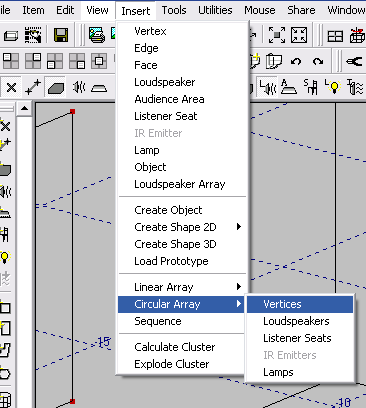Select Vertices in Circular Array submenu

300,304
